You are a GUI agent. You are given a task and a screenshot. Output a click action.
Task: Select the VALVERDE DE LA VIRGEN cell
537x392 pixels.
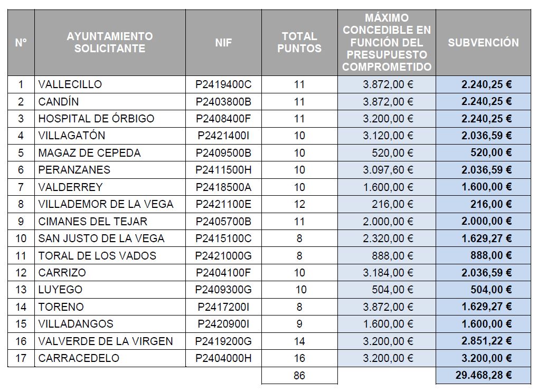tap(110, 341)
